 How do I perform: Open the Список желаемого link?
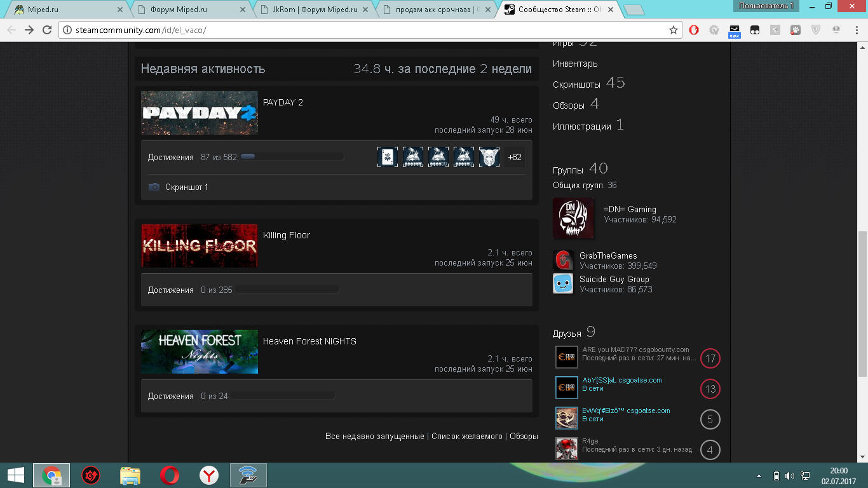coord(467,437)
